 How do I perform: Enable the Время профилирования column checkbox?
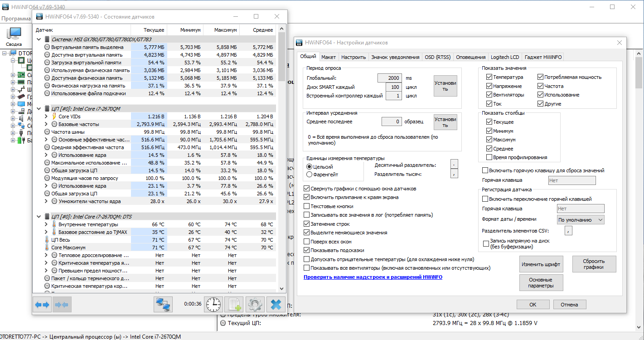[489, 157]
